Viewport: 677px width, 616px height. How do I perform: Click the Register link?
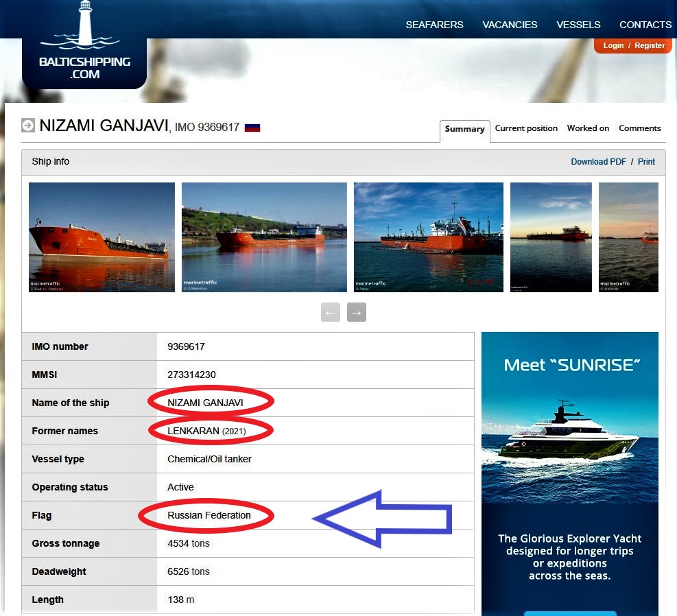click(x=650, y=45)
